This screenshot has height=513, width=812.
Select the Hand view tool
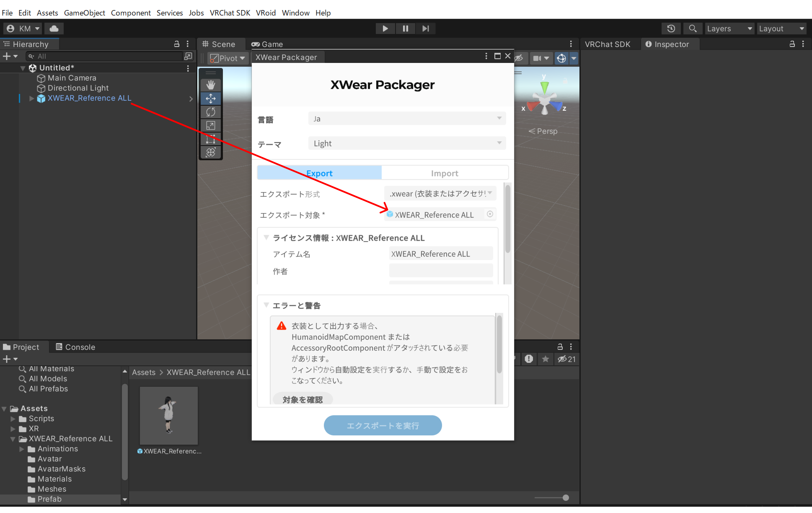click(210, 85)
